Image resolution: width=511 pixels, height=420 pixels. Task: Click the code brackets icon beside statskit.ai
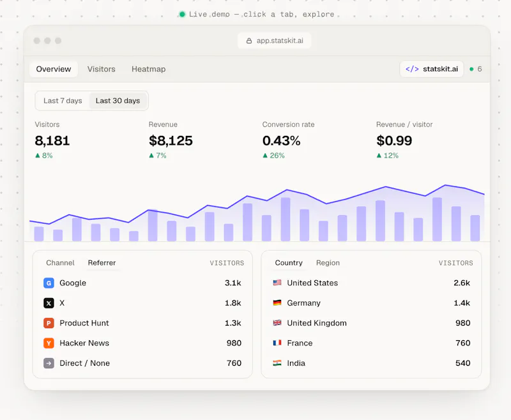[412, 69]
